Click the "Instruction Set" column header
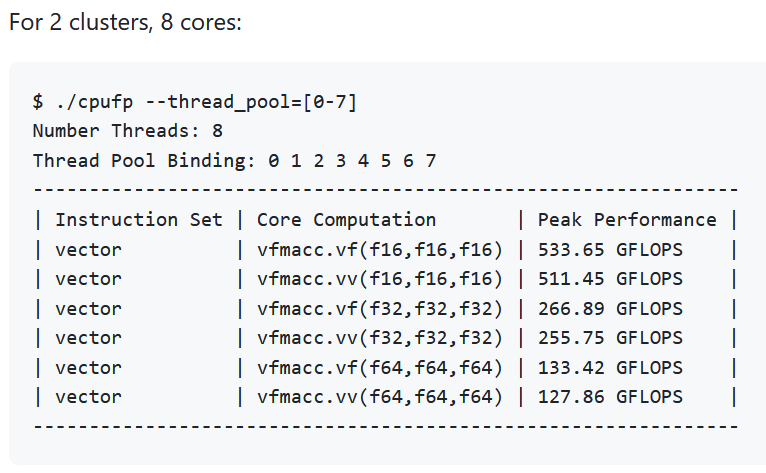This screenshot has height=473, width=766. pos(139,220)
